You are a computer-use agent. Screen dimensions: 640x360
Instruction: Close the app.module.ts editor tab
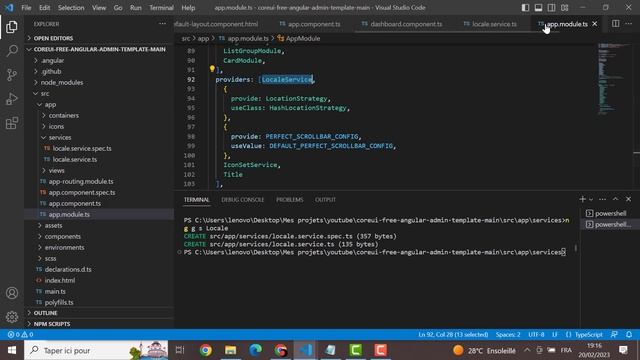(595, 24)
